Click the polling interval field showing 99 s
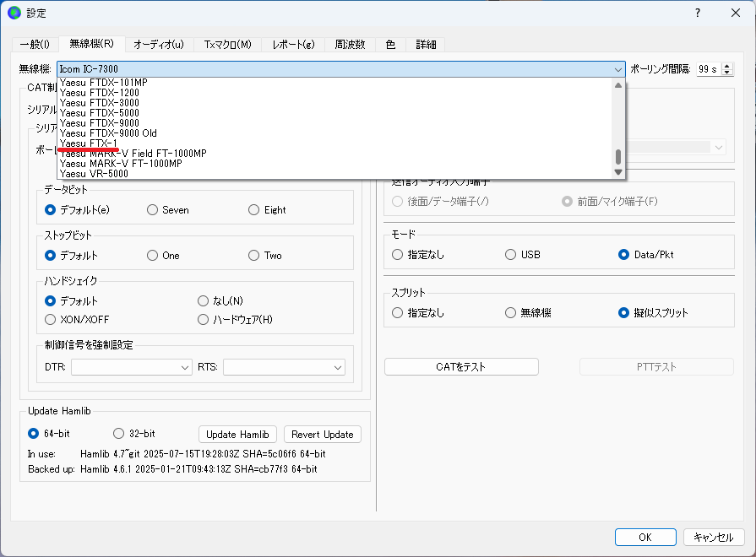 [x=709, y=69]
